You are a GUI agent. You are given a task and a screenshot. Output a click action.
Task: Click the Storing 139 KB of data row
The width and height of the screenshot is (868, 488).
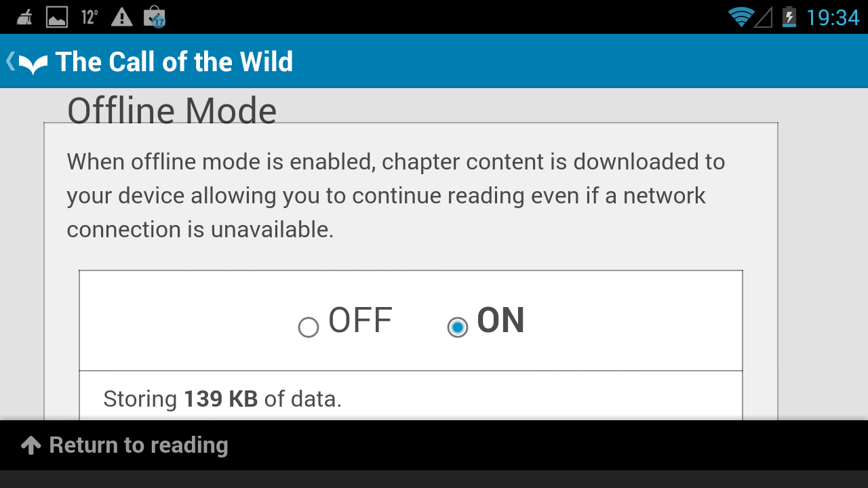[224, 399]
